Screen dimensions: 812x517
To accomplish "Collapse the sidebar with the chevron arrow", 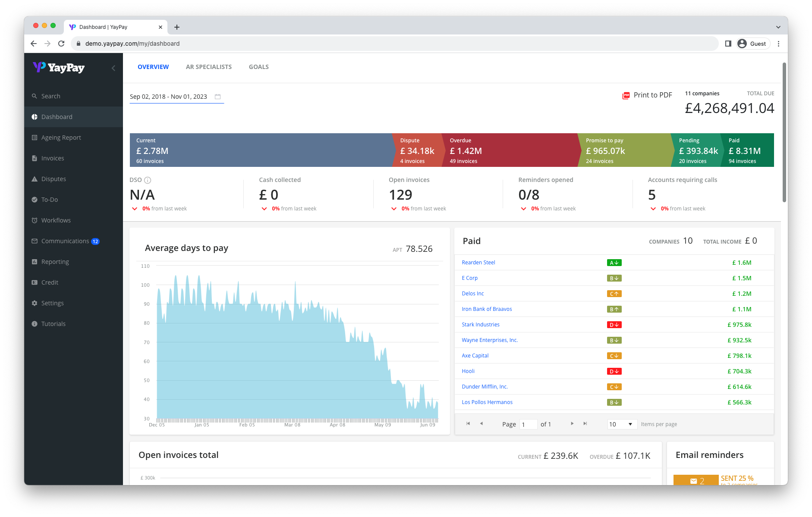I will 113,68.
